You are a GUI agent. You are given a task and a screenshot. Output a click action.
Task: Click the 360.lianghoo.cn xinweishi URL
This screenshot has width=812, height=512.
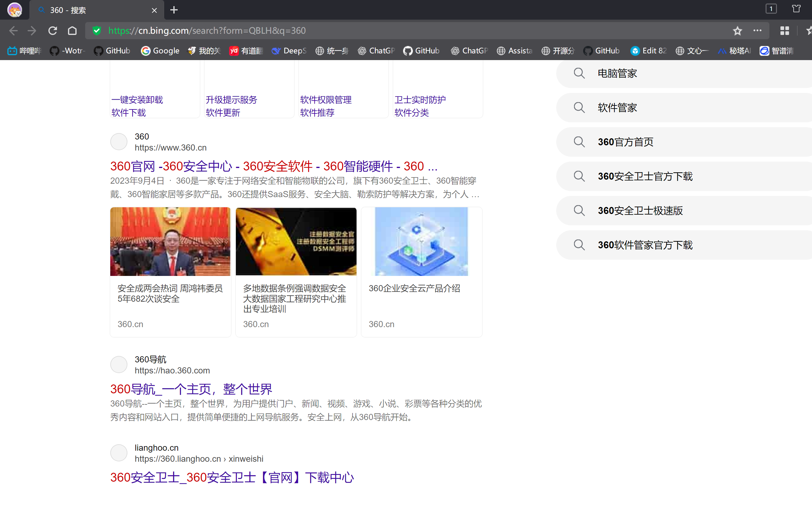tap(199, 459)
